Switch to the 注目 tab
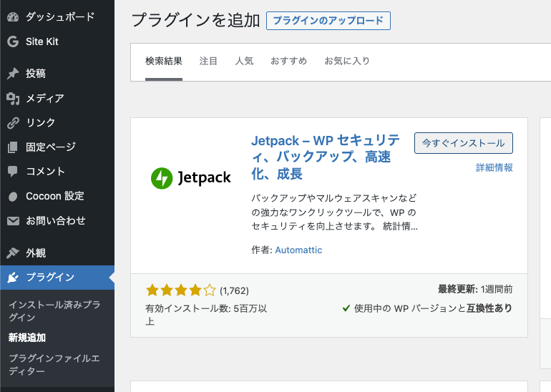The image size is (551, 392). pyautogui.click(x=208, y=61)
